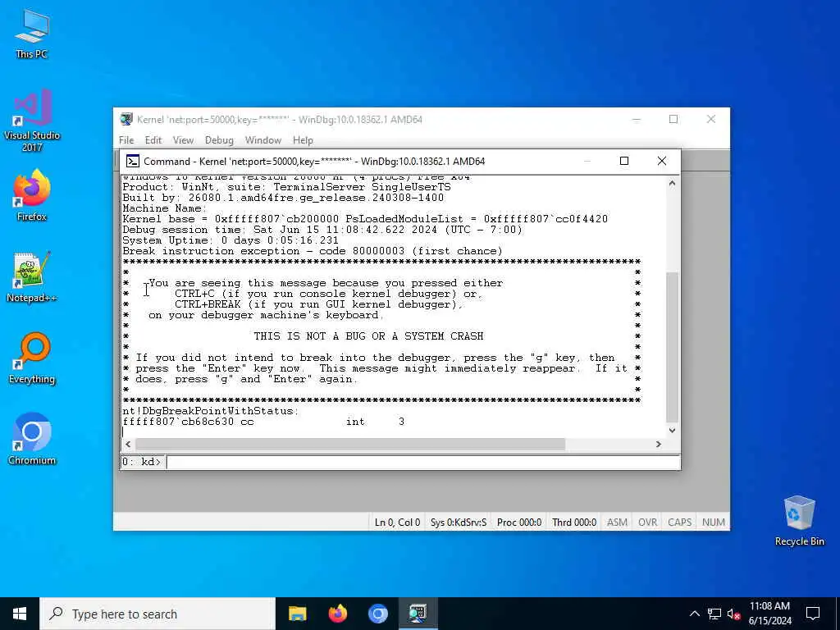
Task: Click the 'Sys 0:KdSrv:S' status entry
Action: [x=459, y=523]
